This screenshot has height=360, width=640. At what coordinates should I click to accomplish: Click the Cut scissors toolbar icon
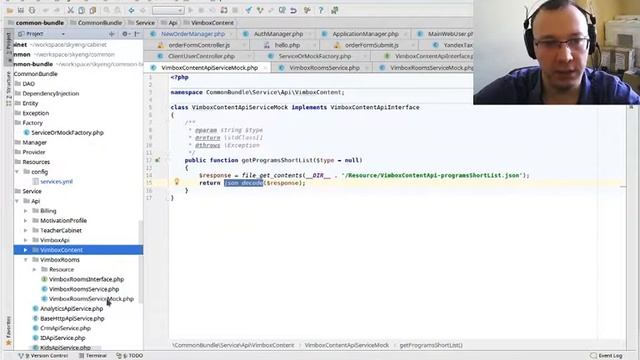70,11
